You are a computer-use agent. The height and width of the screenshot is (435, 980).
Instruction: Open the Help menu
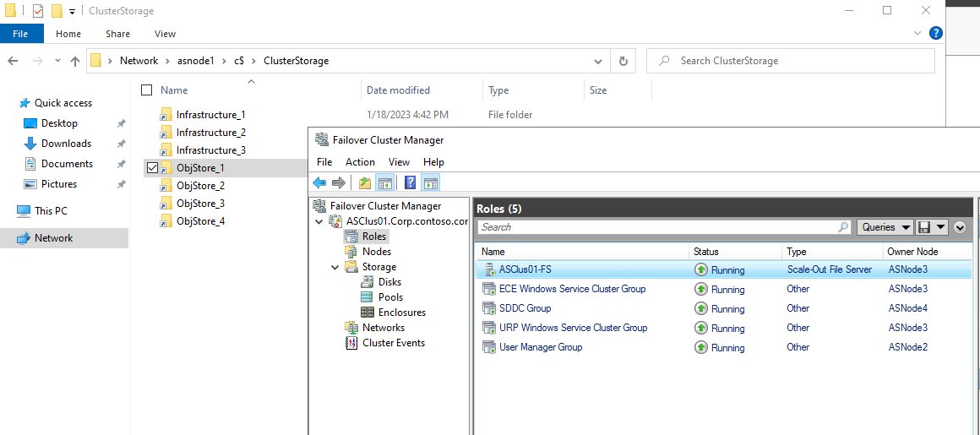[433, 162]
